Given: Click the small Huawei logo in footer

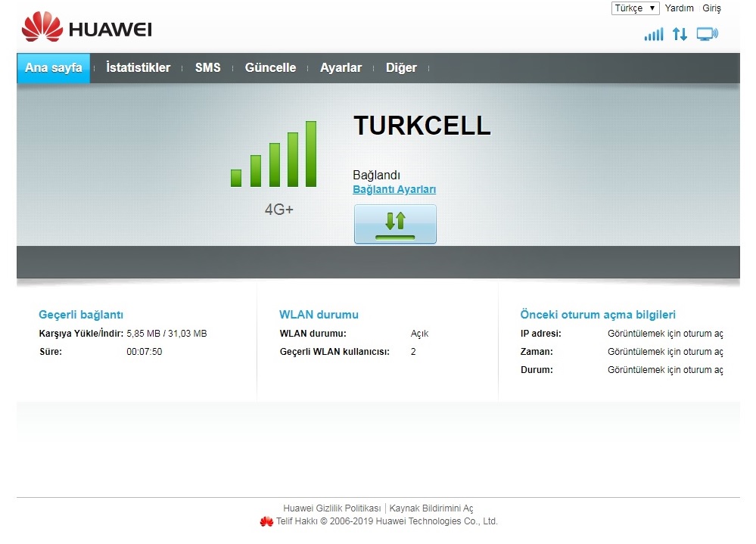Looking at the screenshot, I should (266, 521).
